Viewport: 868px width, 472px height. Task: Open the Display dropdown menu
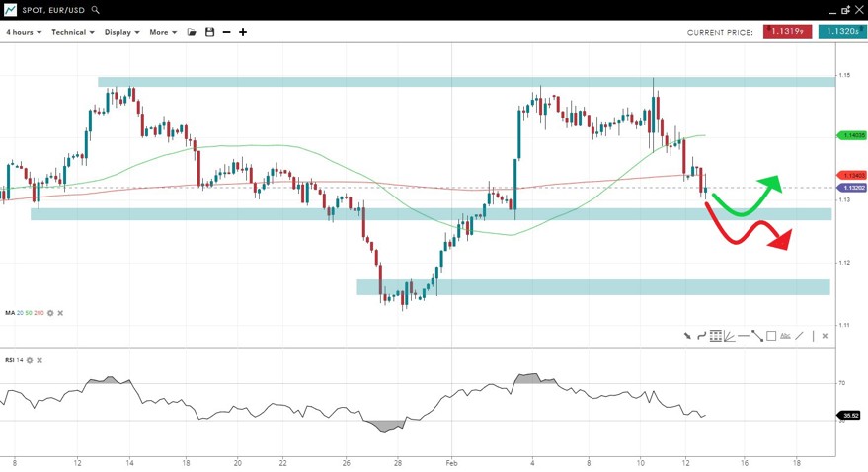121,32
